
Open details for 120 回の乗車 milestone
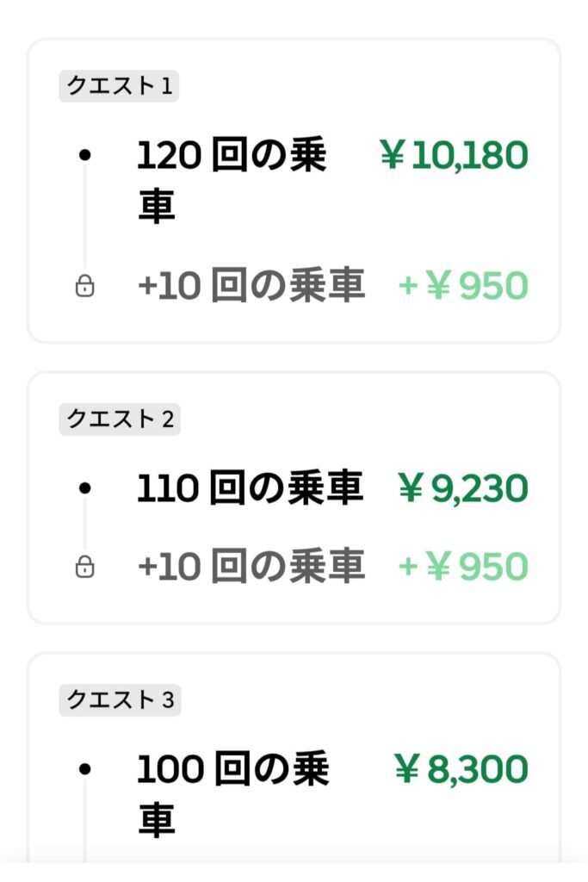(x=232, y=177)
